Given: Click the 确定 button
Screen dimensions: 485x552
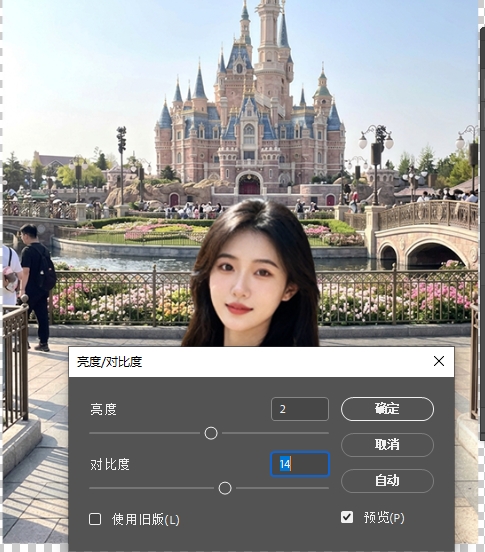Looking at the screenshot, I should [387, 409].
